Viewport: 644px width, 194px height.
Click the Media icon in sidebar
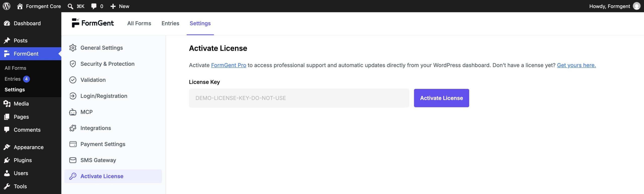tap(7, 104)
